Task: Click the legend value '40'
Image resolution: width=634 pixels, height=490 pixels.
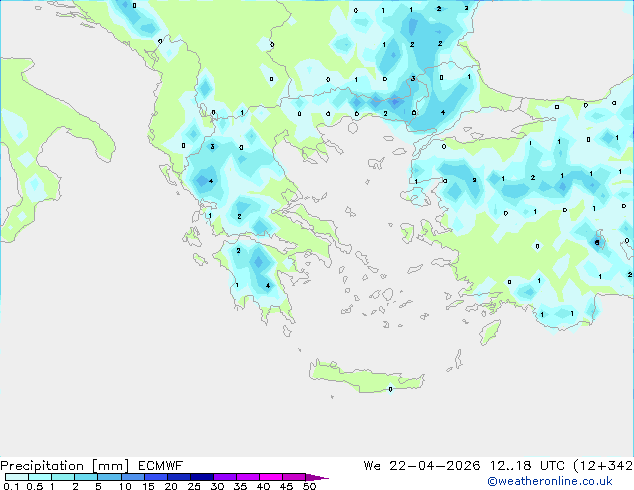Action: tap(264, 486)
